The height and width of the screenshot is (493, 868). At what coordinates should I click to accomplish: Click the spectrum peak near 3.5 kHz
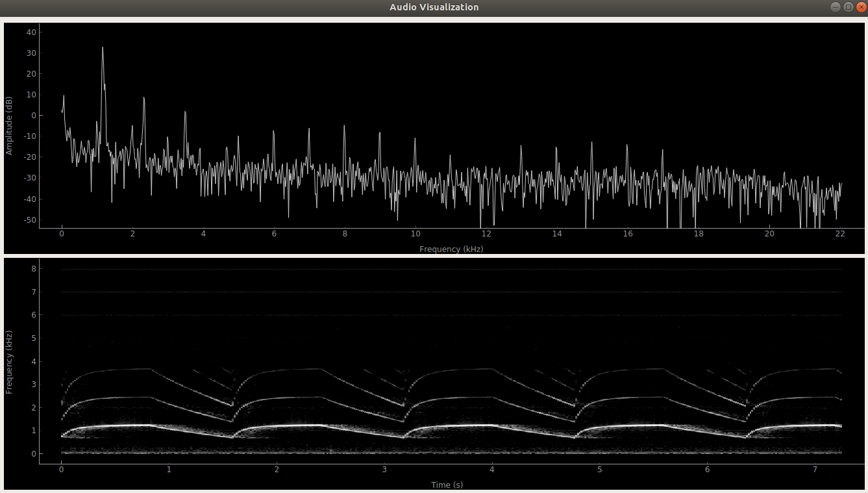coord(185,113)
